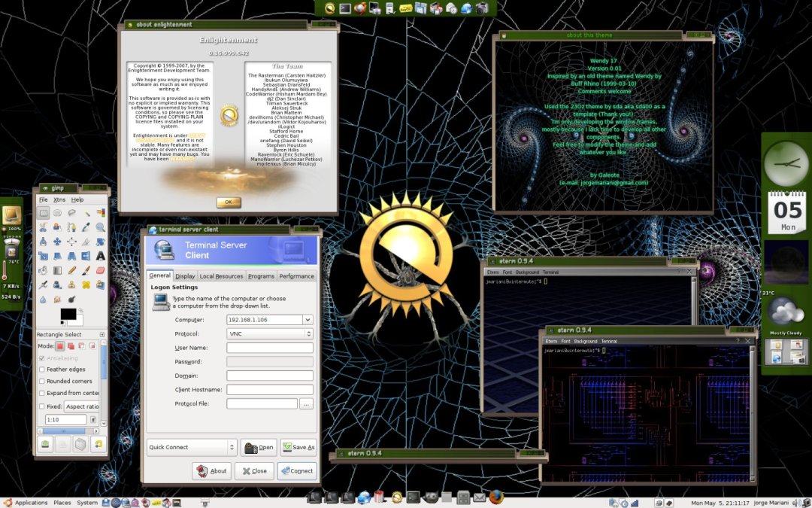The image size is (812, 508).
Task: Select the Pencil tool in GIMP toolbox
Action: click(x=72, y=271)
